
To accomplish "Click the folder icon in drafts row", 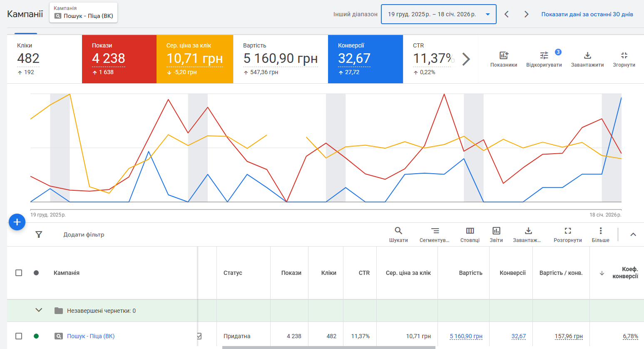I will pos(59,311).
